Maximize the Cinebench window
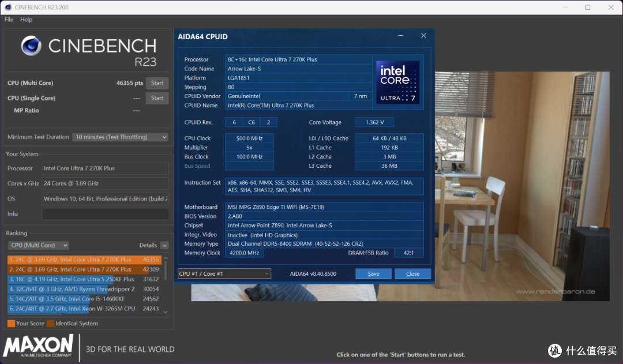The image size is (623, 364). [x=588, y=7]
